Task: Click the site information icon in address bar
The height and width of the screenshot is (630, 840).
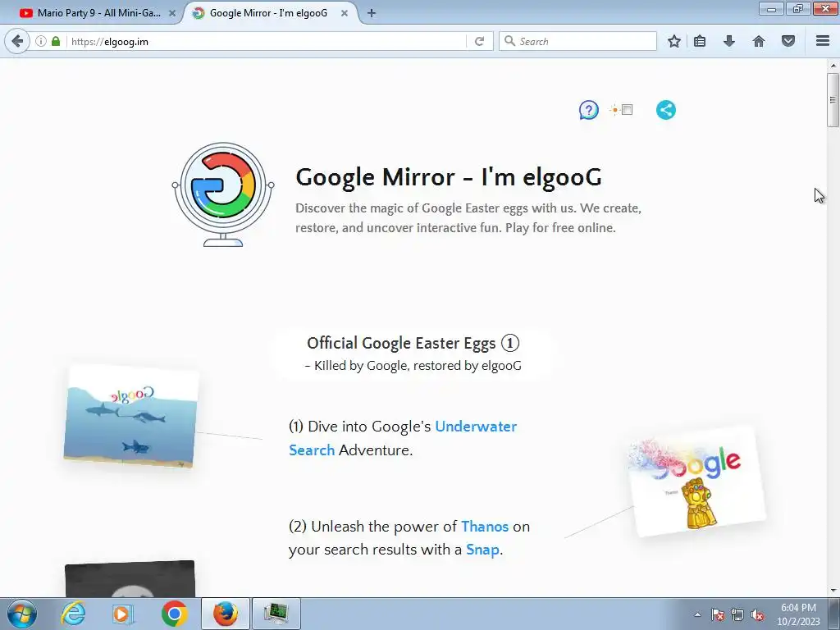Action: coord(41,41)
